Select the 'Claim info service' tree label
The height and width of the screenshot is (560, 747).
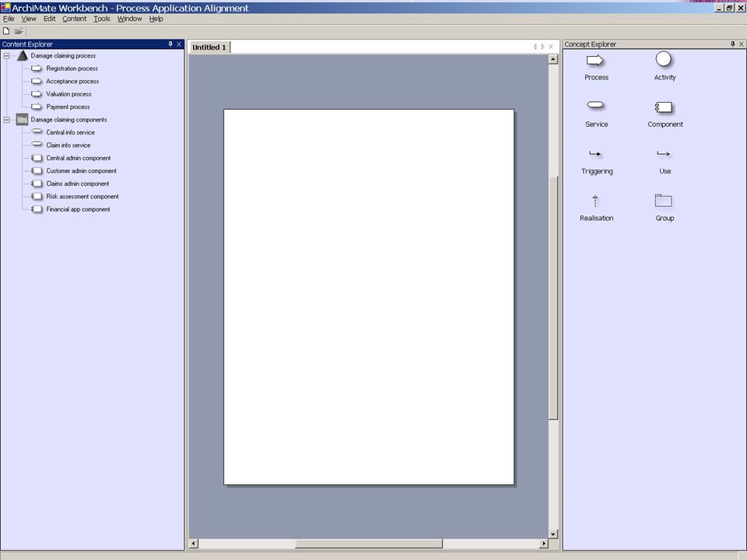pyautogui.click(x=68, y=145)
